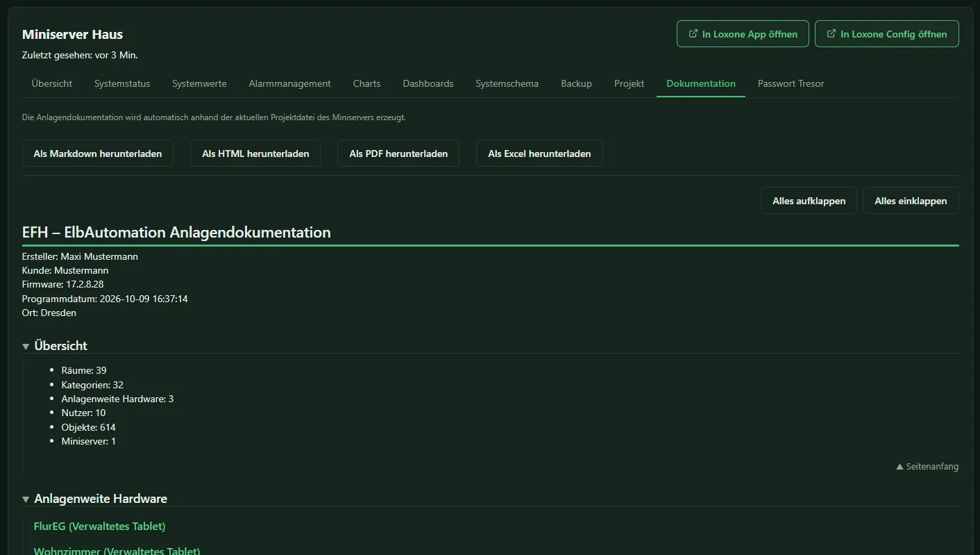
Task: Download documentation as PDF
Action: pyautogui.click(x=398, y=154)
